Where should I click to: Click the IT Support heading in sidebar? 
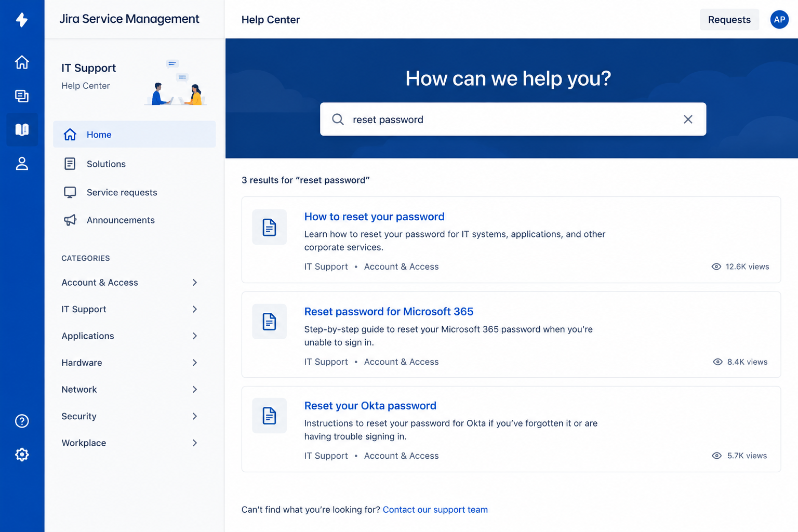tap(88, 68)
